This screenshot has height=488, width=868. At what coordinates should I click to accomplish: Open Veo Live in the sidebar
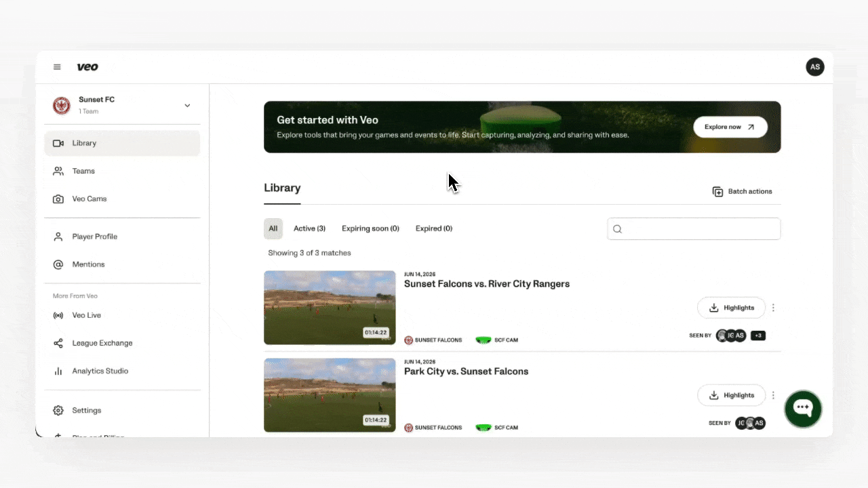122,315
